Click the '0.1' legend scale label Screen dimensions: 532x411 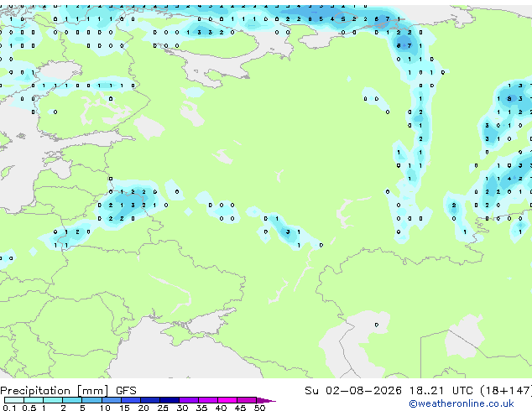pyautogui.click(x=9, y=408)
